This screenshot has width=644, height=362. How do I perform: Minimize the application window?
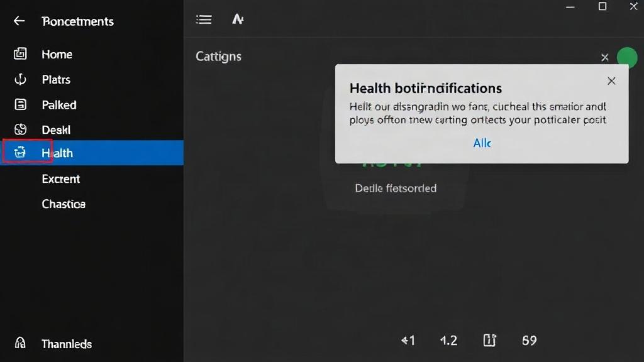click(570, 7)
